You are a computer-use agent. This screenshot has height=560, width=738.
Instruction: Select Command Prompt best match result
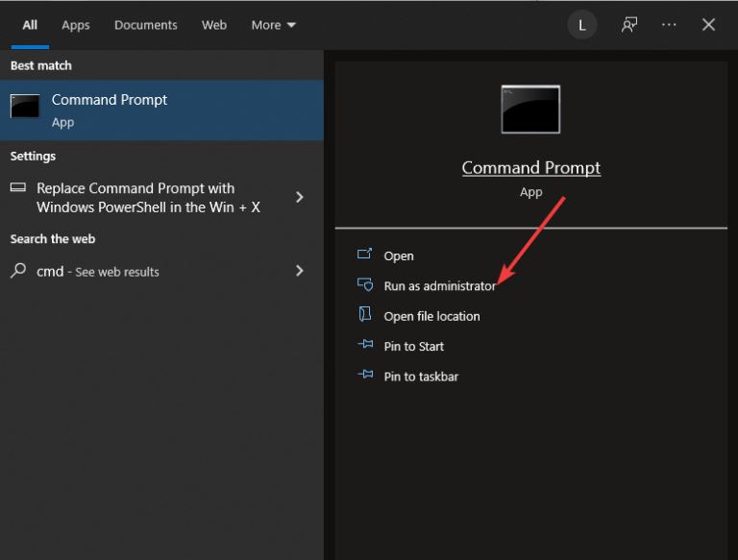(161, 110)
